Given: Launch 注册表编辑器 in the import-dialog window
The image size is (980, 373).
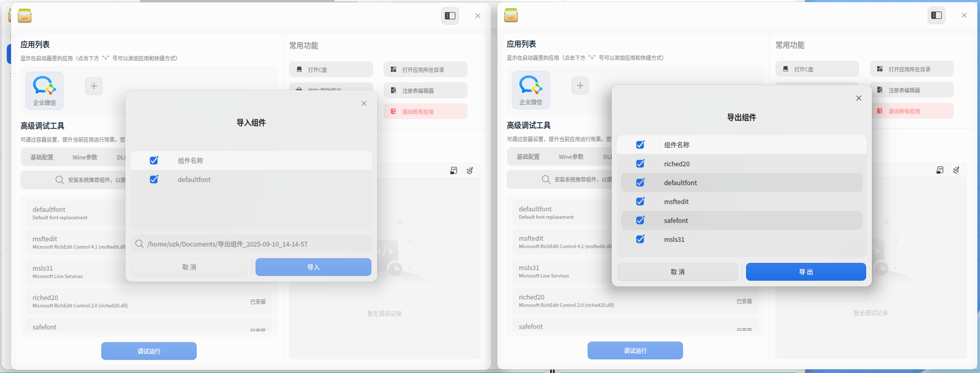Looking at the screenshot, I should tap(425, 90).
